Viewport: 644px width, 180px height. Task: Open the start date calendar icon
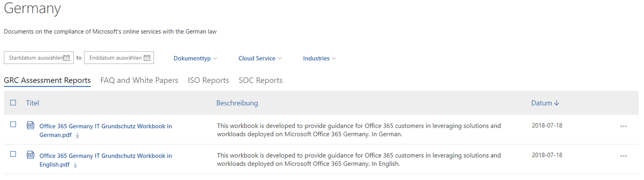[67, 58]
